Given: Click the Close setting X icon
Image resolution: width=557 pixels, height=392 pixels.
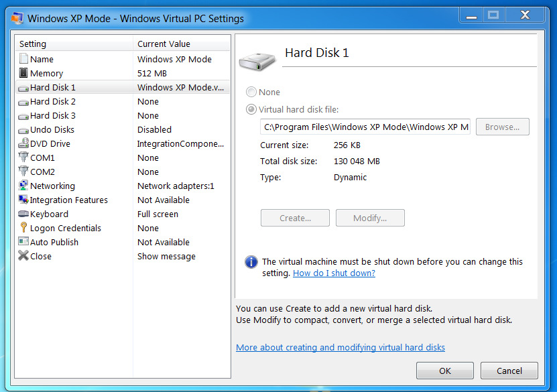Looking at the screenshot, I should pyautogui.click(x=23, y=256).
